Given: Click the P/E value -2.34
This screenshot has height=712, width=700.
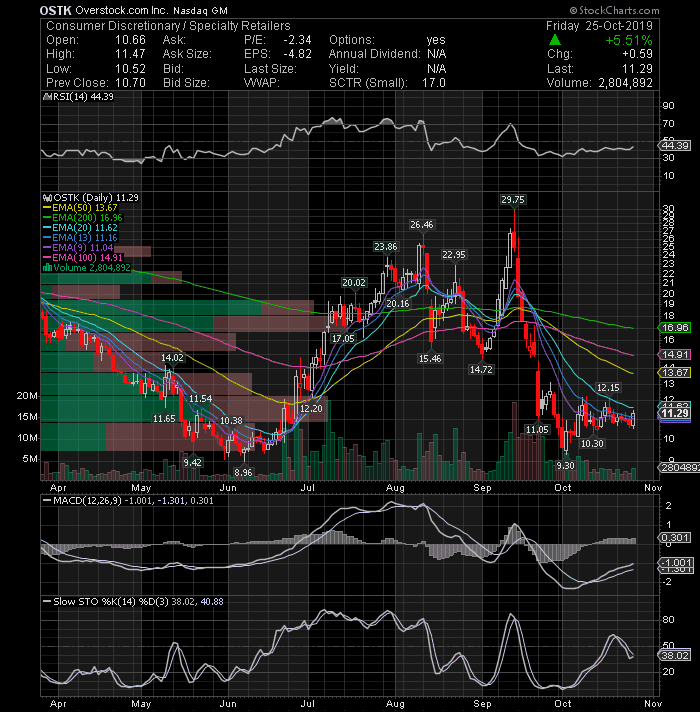Looking at the screenshot, I should (297, 40).
